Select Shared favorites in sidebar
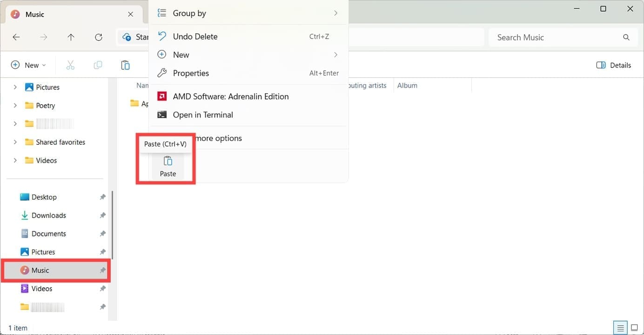Viewport: 644px width, 335px height. point(55,142)
